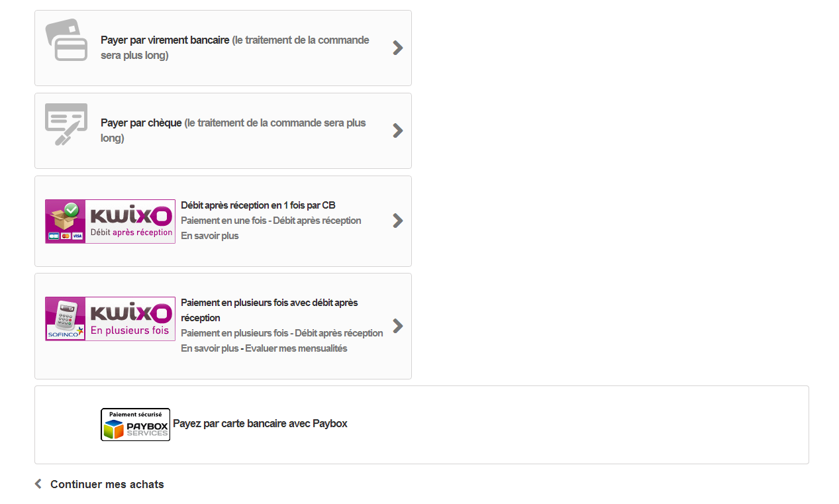Open En savoir plus under installment payment
The height and width of the screenshot is (504, 839).
(x=210, y=348)
